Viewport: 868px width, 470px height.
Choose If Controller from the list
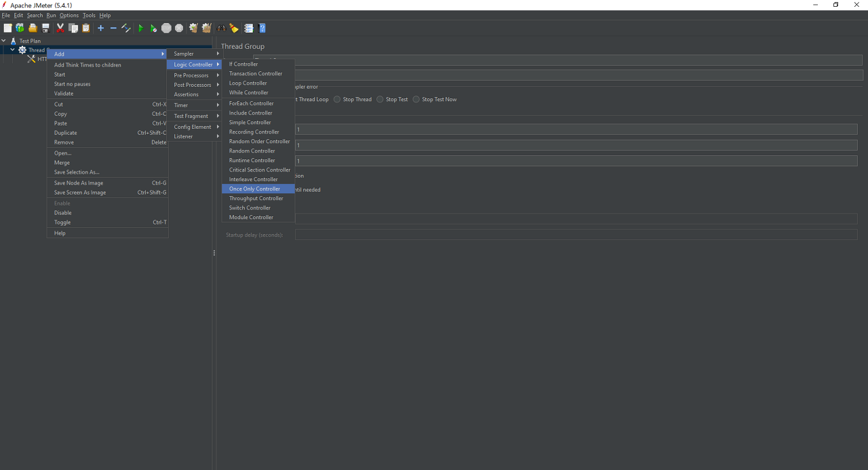[258, 64]
